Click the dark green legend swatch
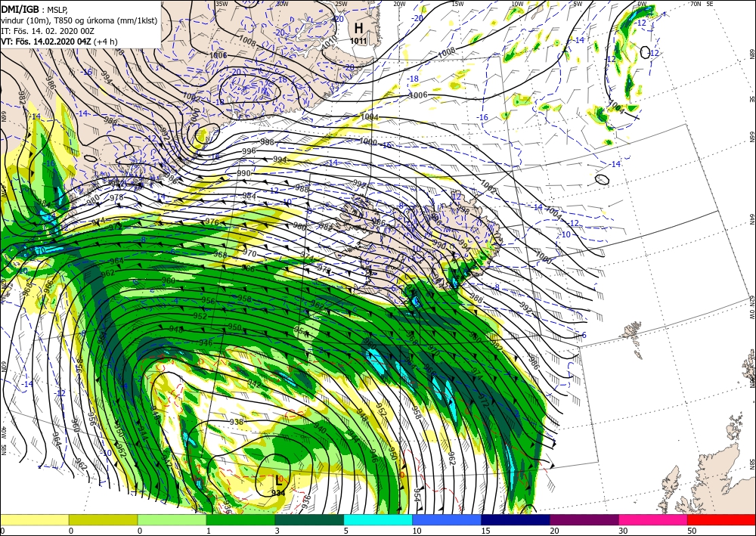The height and width of the screenshot is (536, 756). [309, 519]
